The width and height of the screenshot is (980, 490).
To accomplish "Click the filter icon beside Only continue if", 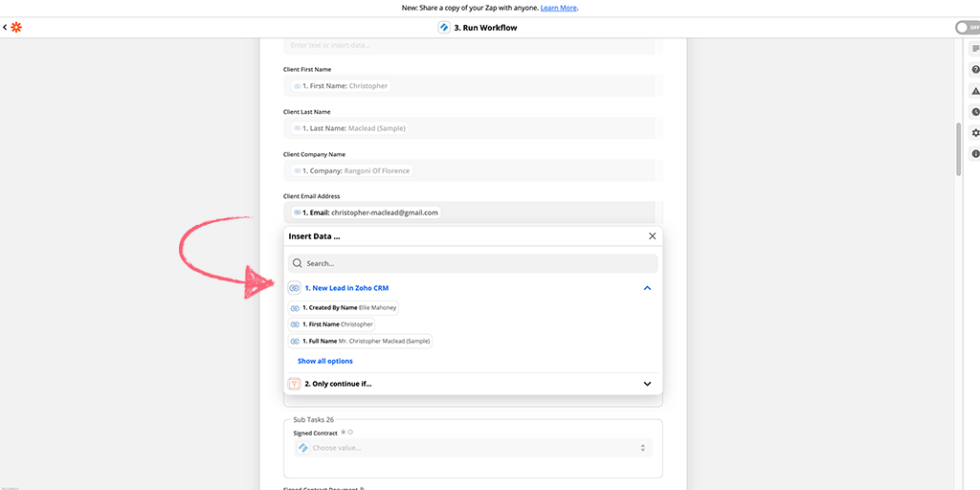I will 294,384.
